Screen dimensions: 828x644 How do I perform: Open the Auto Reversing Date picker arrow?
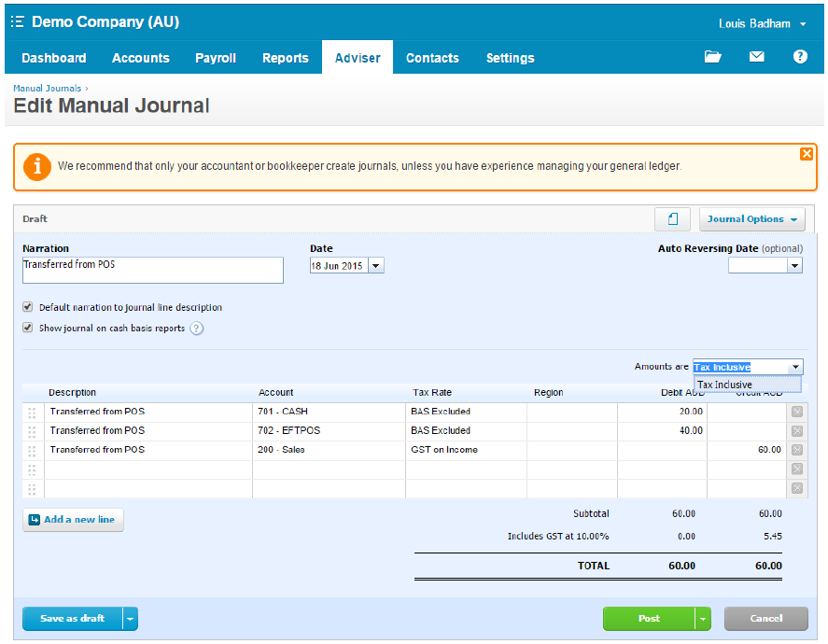[794, 265]
